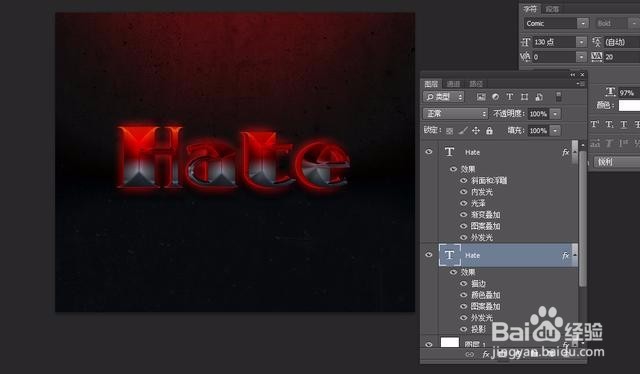This screenshot has width=640, height=374.
Task: Collapse effects arrow on highlighted Hate layer
Action: 575,255
